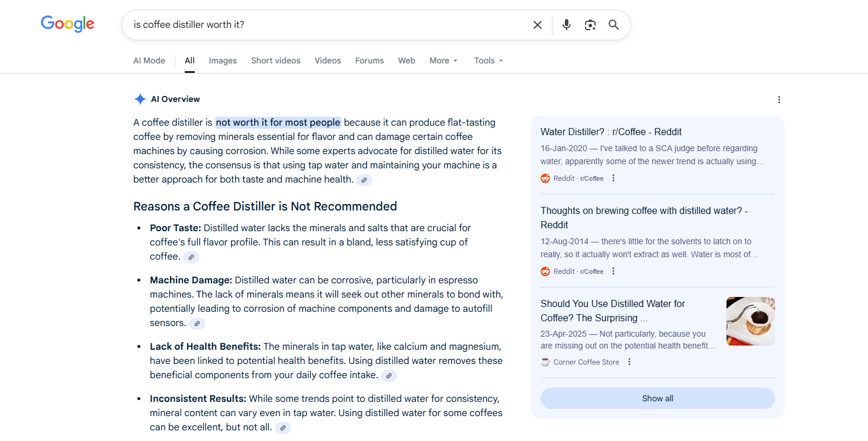This screenshot has width=868, height=441.
Task: Open three-dot menu for Thoughts on brewing result
Action: pyautogui.click(x=613, y=271)
